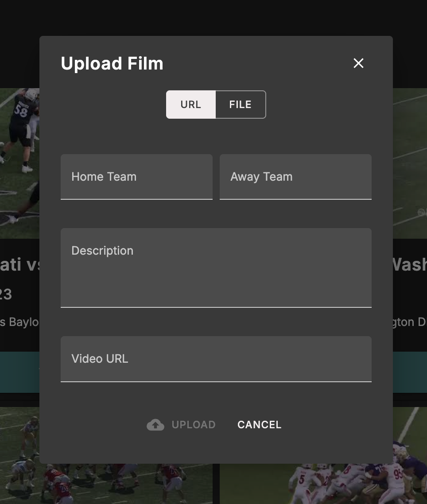
Task: Click the cloud upload icon
Action: [x=155, y=424]
